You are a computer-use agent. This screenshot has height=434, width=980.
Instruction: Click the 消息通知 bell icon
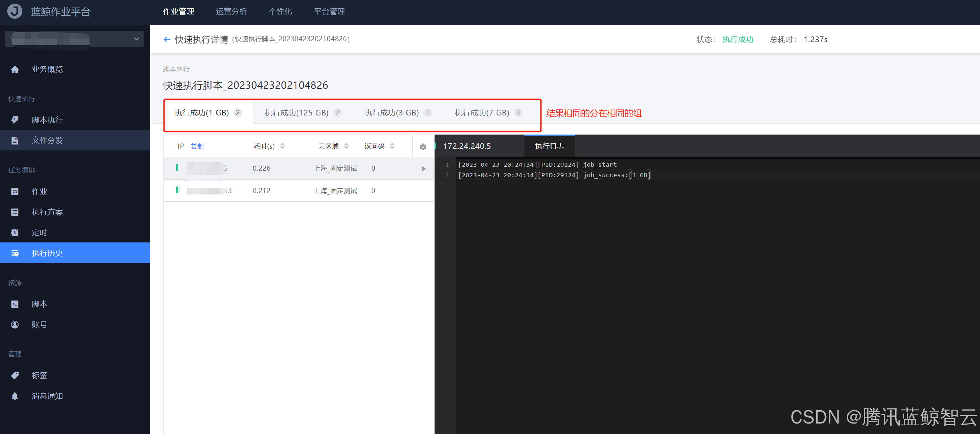point(15,396)
